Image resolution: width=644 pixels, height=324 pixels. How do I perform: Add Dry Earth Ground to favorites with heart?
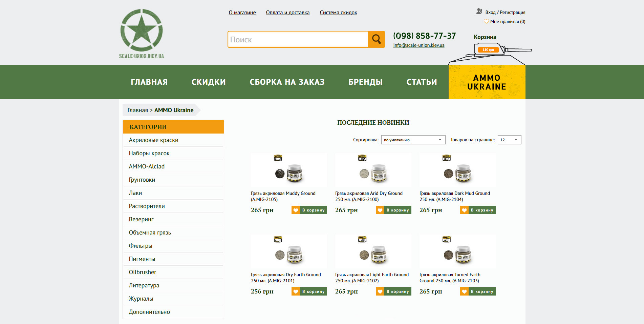296,291
